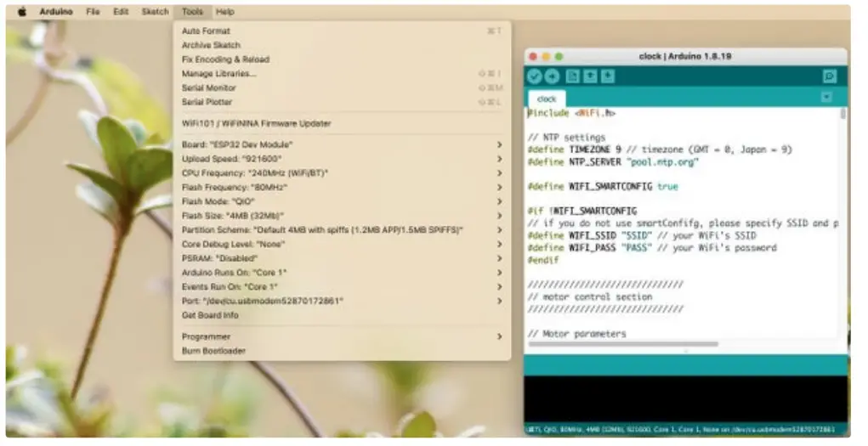
Task: Close the open Tools menu
Action: point(192,12)
